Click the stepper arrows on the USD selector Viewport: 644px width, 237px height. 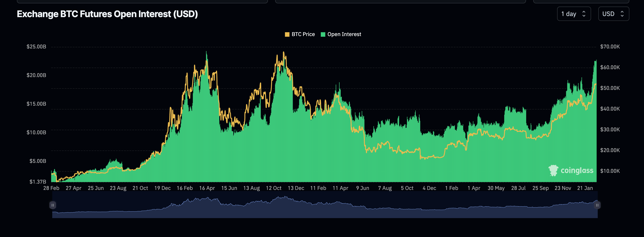point(623,14)
